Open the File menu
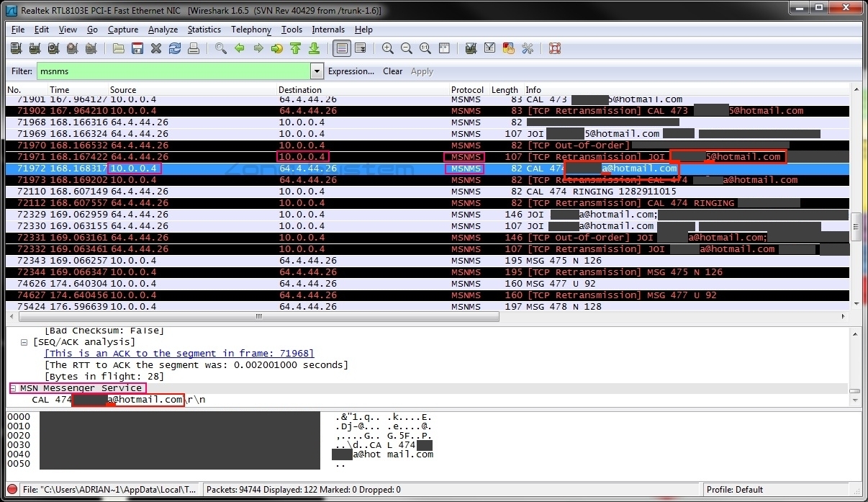 tap(18, 30)
